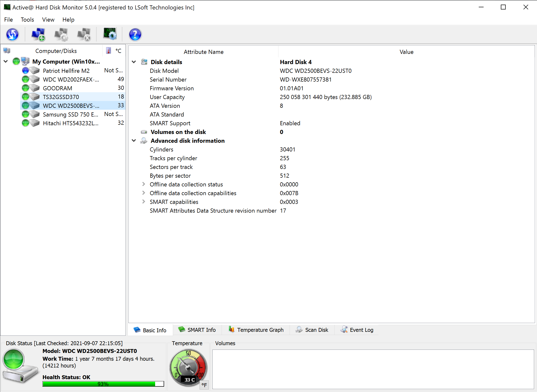The height and width of the screenshot is (392, 537).
Task: Click the thermometer icon in the column header
Action: [109, 51]
